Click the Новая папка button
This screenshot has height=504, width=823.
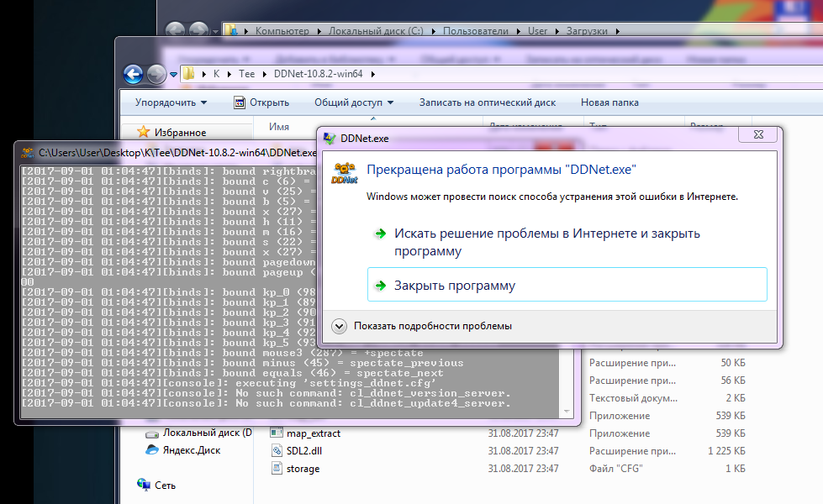[609, 102]
